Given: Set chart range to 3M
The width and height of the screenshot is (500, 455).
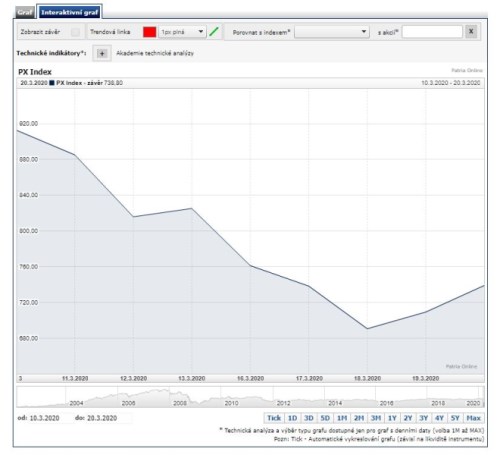Looking at the screenshot, I should click(376, 418).
